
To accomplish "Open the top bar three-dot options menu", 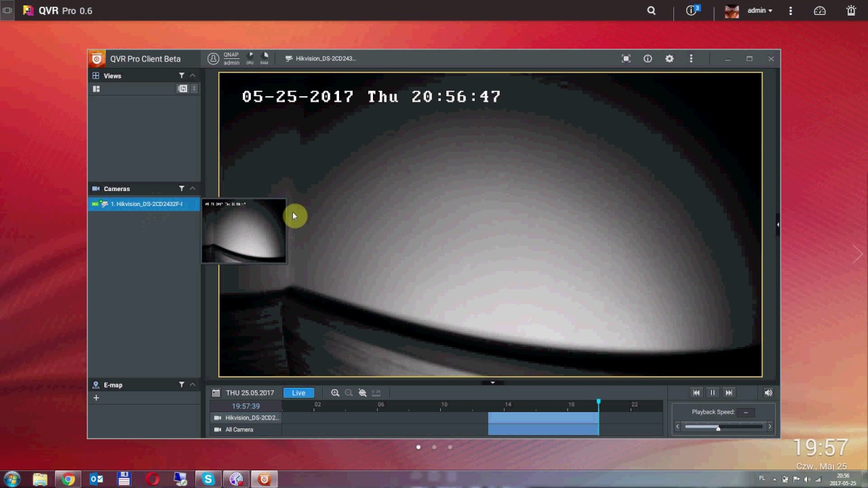I will coord(791,11).
